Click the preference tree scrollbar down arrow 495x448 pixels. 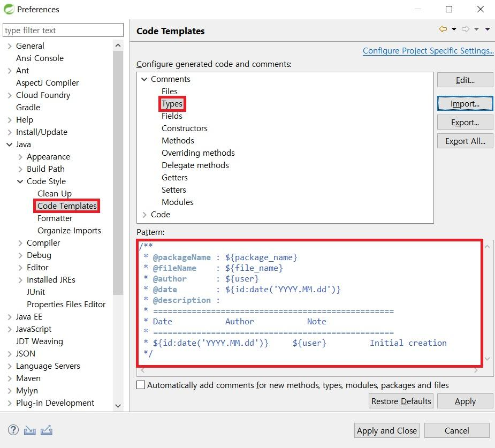pyautogui.click(x=118, y=406)
